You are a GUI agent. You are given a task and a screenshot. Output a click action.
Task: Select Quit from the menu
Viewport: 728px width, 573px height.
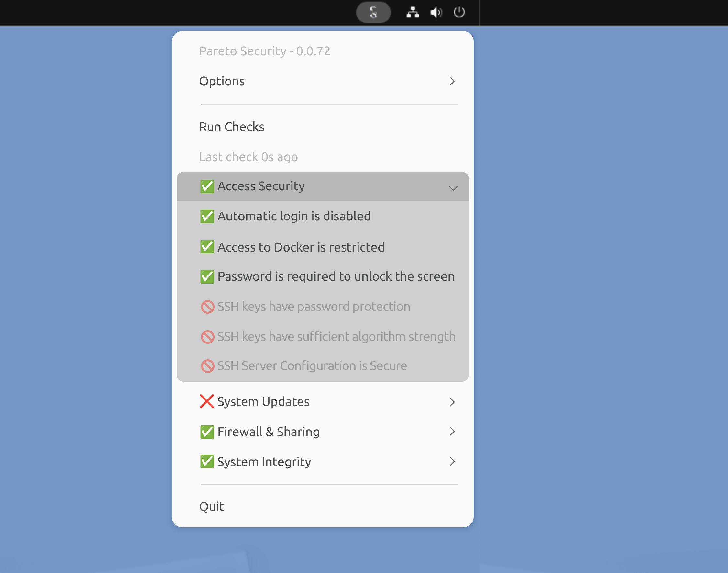(211, 507)
